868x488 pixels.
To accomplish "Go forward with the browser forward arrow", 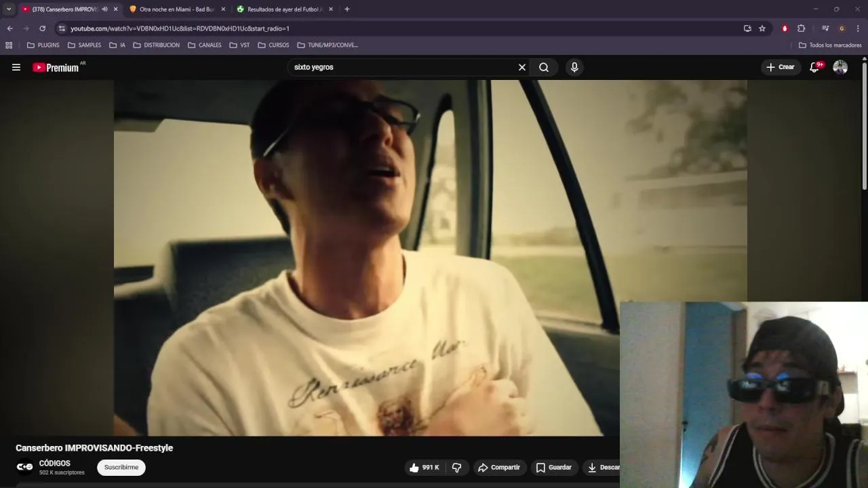I will (26, 28).
